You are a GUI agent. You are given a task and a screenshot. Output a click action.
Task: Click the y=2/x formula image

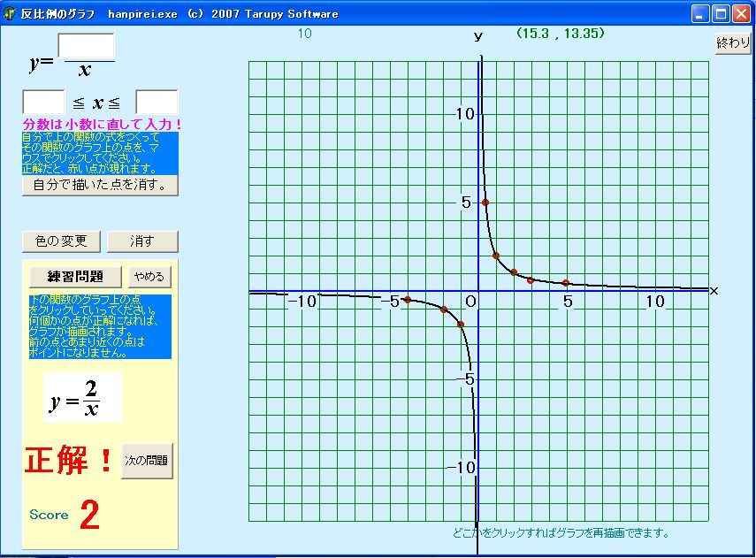(82, 397)
